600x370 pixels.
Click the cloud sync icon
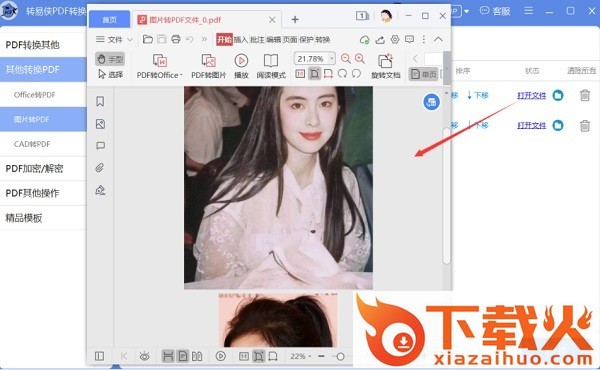point(365,39)
